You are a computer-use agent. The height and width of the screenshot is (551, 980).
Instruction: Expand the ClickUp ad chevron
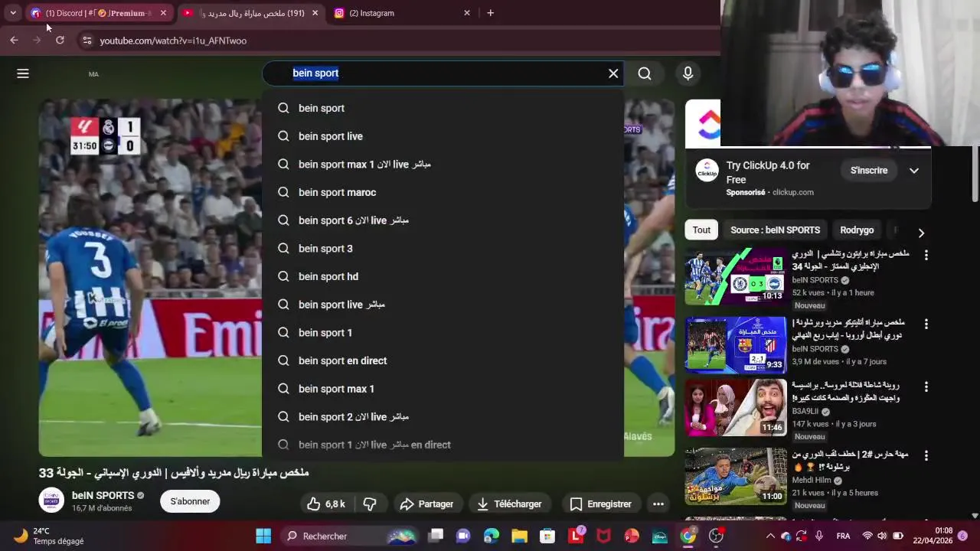point(914,170)
